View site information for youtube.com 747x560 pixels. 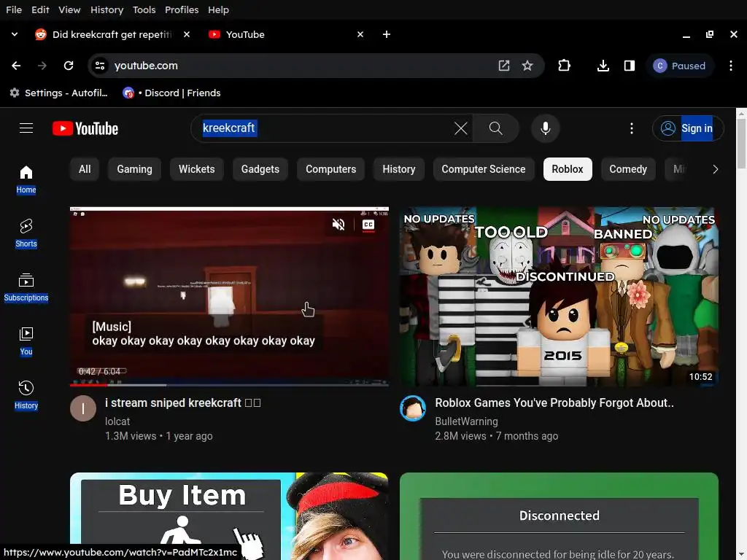click(100, 66)
